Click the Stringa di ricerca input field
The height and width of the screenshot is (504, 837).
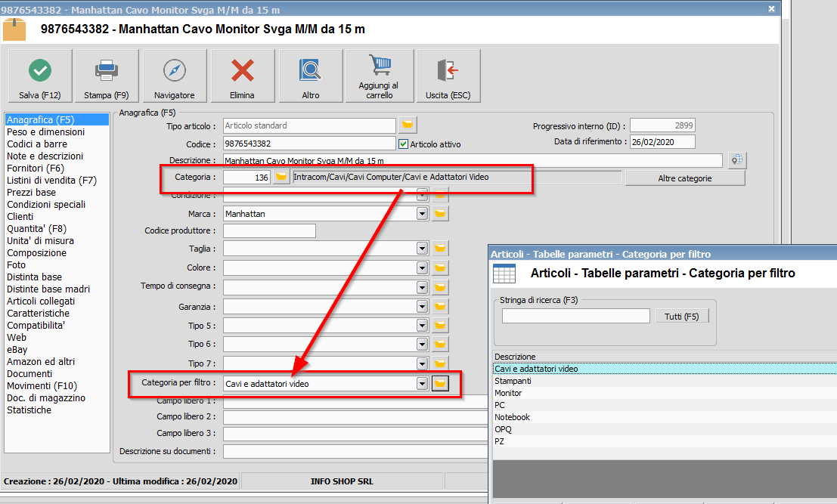(x=575, y=316)
